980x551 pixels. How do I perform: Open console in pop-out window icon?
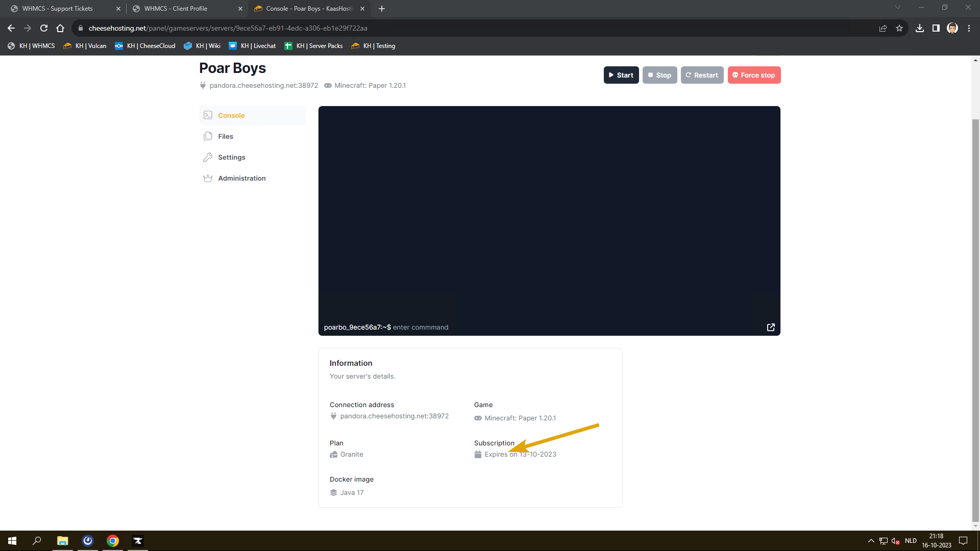[771, 327]
